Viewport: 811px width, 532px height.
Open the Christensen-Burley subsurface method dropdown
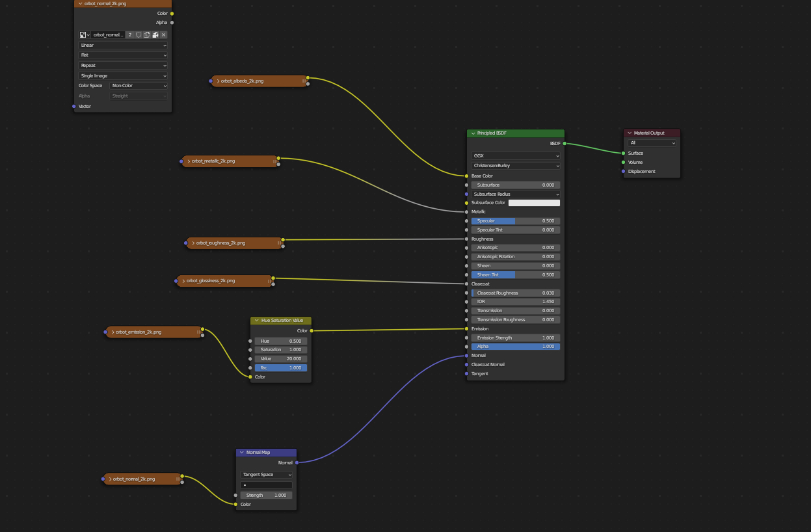click(x=515, y=166)
